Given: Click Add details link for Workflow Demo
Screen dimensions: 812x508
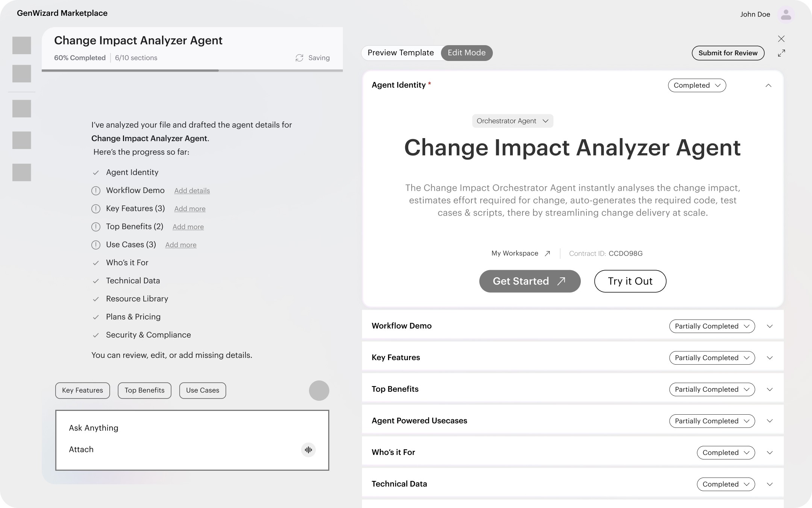Looking at the screenshot, I should (x=192, y=191).
